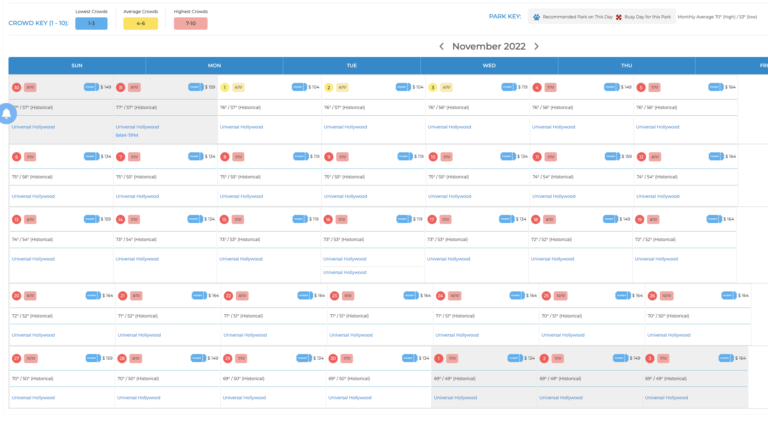The height and width of the screenshot is (424, 768).
Task: Click the November 2022 month title
Action: [489, 47]
